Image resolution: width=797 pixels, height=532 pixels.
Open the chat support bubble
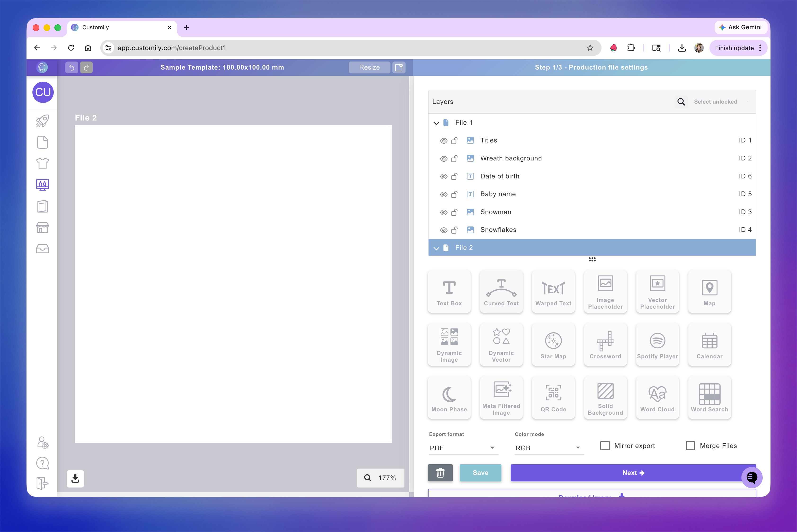tap(752, 477)
